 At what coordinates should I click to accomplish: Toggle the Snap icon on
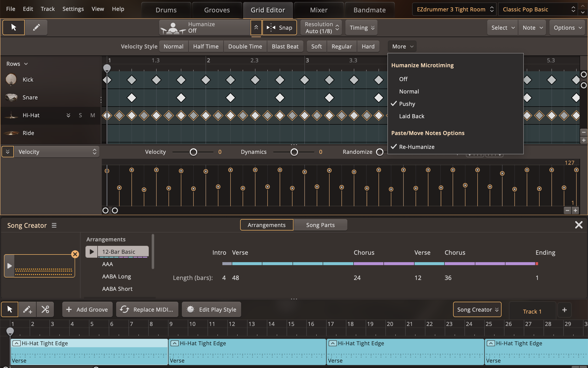(x=271, y=27)
